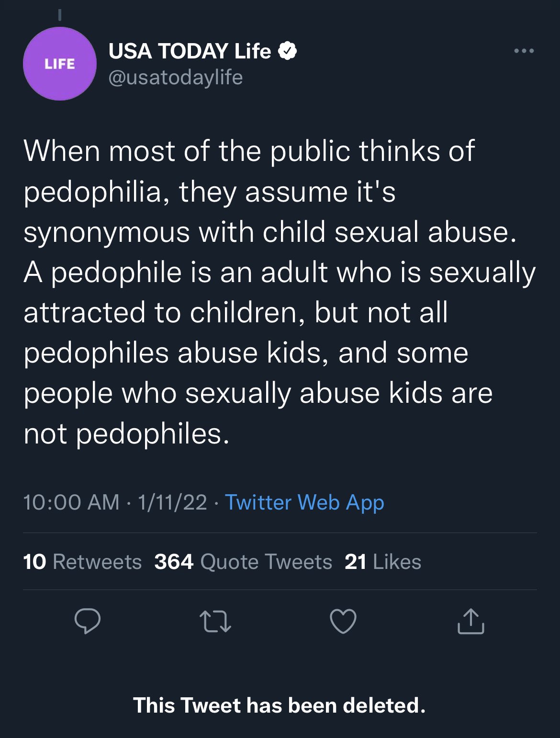Click the @usatodaylife handle
Viewport: 560px width, 738px height.
tap(176, 77)
